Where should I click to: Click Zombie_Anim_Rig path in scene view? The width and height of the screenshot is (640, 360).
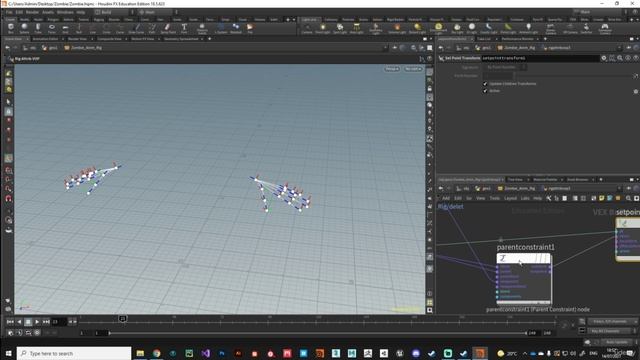[x=83, y=48]
